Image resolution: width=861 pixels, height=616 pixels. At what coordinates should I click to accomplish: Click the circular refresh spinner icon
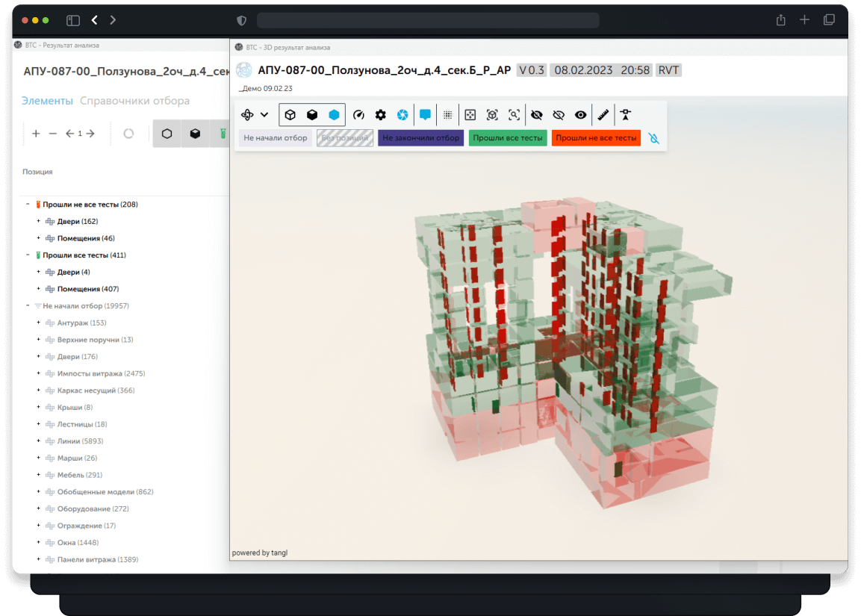tap(128, 134)
